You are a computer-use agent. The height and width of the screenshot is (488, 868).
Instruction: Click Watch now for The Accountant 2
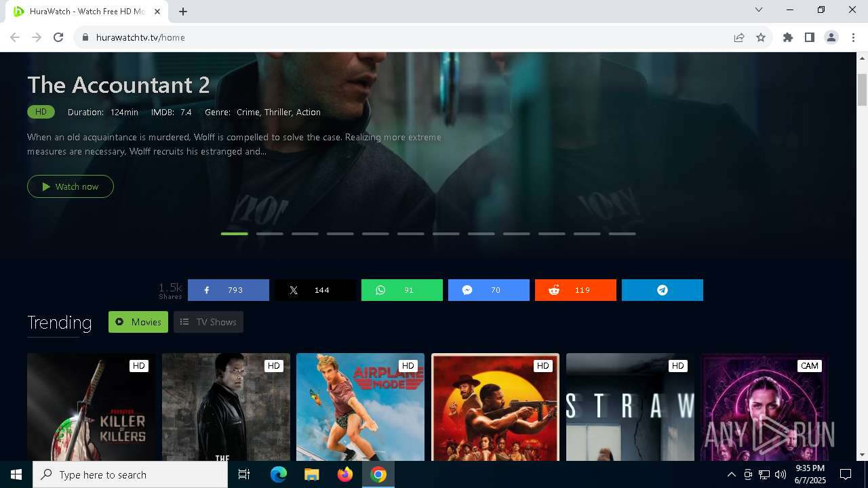tap(71, 186)
